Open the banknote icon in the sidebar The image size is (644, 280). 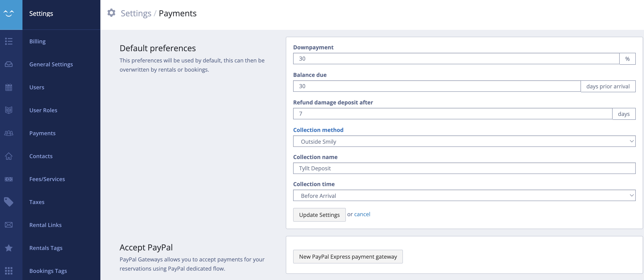(8, 179)
